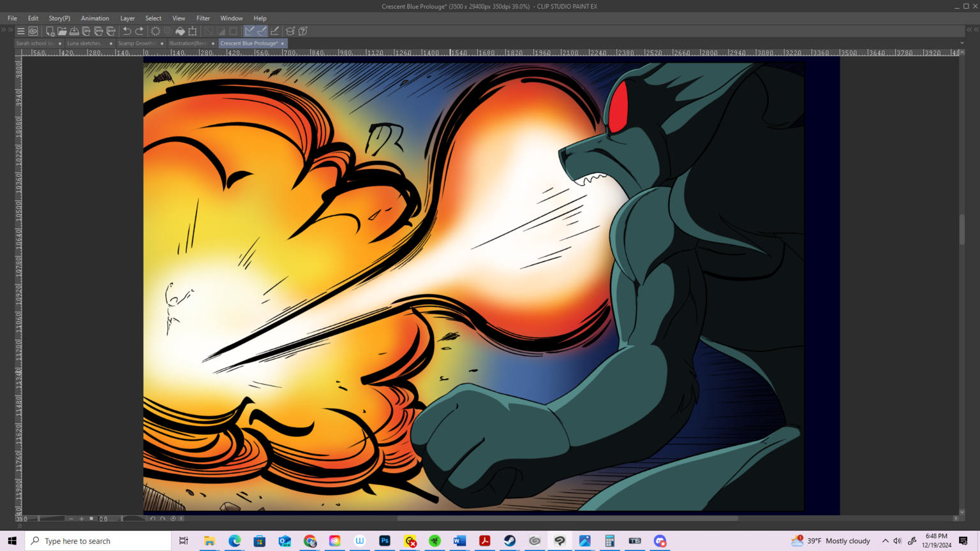The image size is (980, 551).
Task: Open the Filter menu
Action: 203,18
